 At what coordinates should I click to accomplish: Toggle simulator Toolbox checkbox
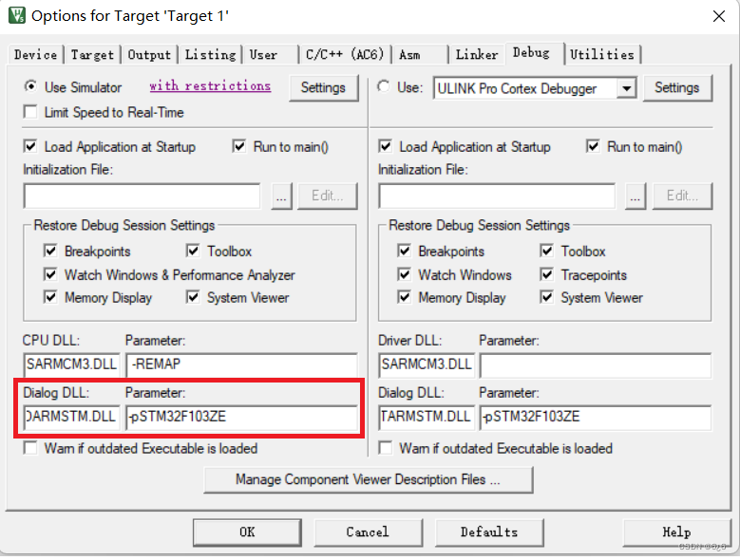click(x=193, y=251)
